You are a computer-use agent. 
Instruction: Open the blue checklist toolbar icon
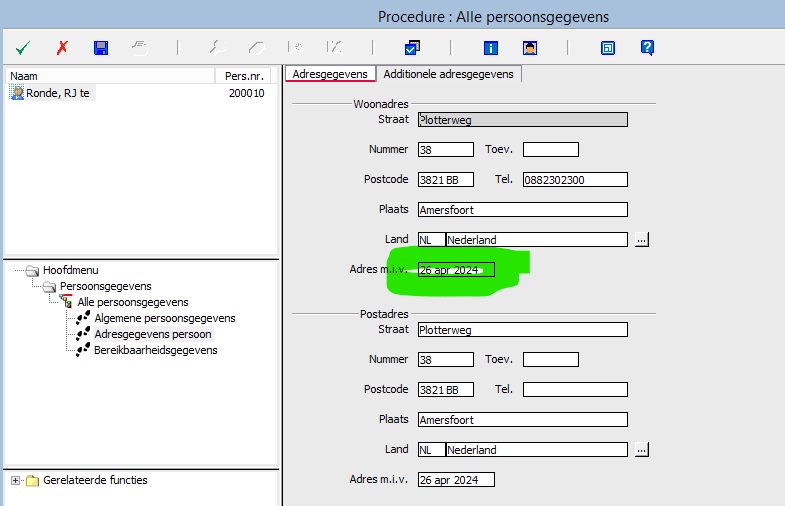412,48
